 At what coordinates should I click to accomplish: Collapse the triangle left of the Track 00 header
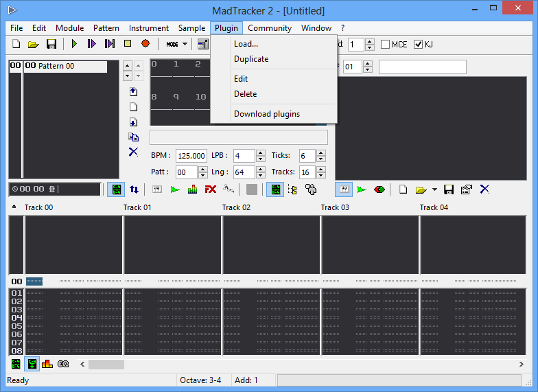(x=14, y=207)
